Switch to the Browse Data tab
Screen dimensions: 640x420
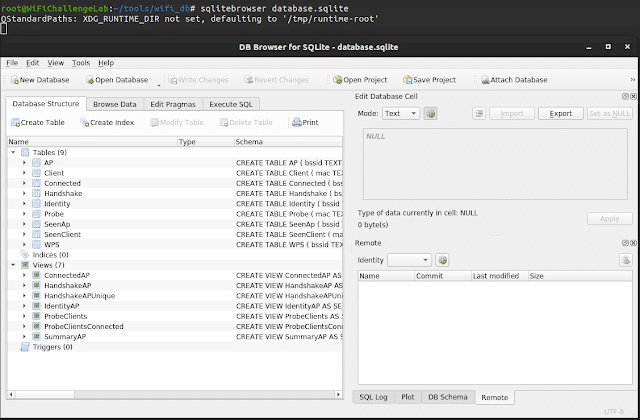(x=114, y=103)
